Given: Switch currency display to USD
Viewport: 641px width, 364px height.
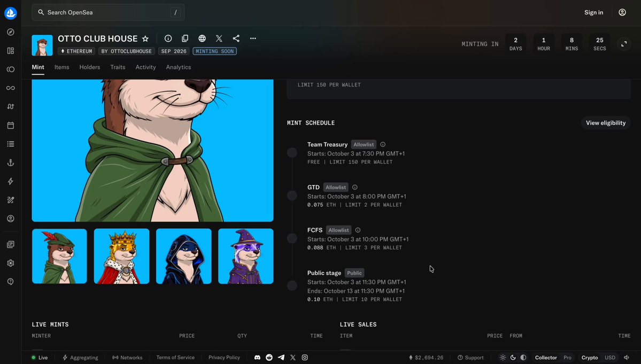Looking at the screenshot, I should click(610, 358).
